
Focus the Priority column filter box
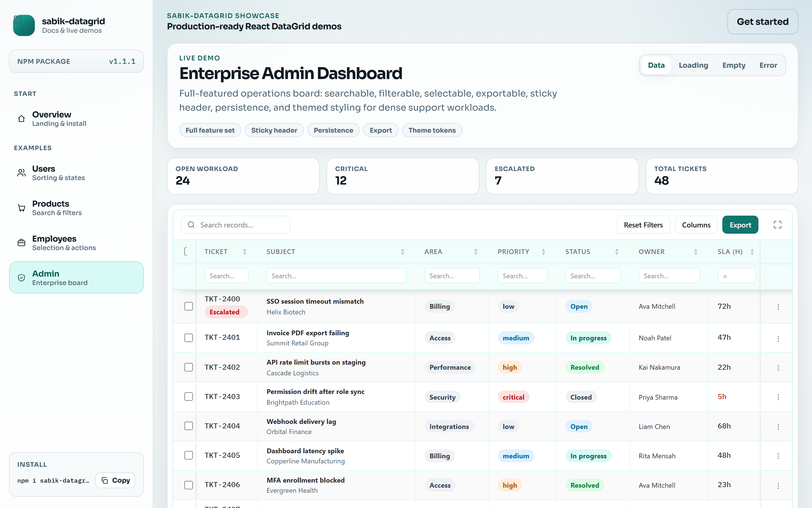click(522, 275)
